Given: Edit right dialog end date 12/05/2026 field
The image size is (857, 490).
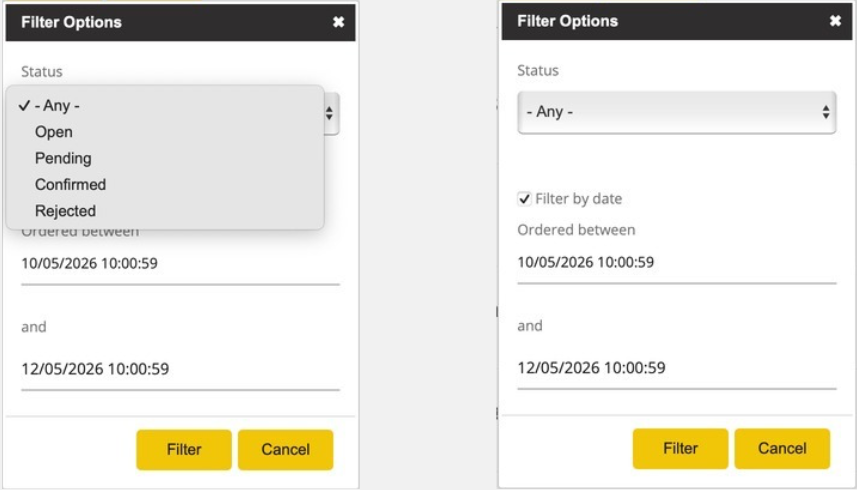Looking at the screenshot, I should [677, 368].
